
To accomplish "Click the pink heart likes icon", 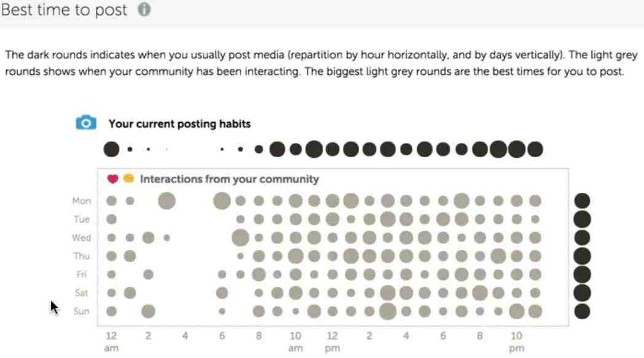I will pyautogui.click(x=112, y=179).
